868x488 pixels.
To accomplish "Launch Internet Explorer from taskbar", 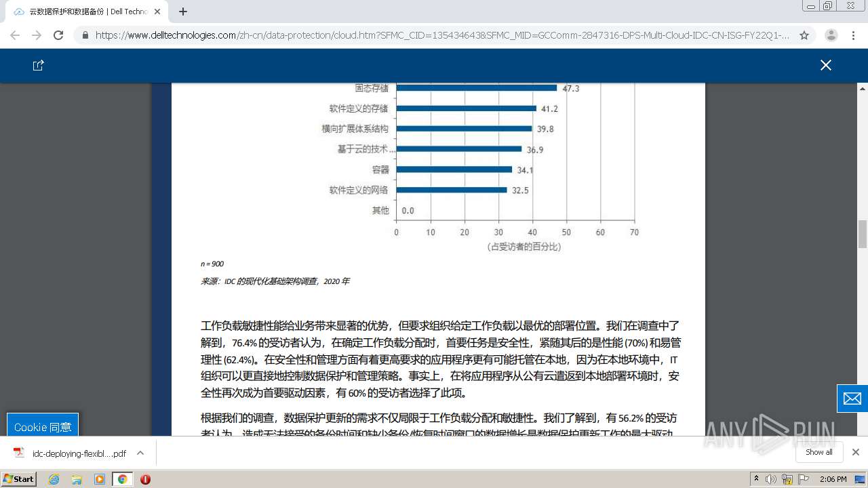I will 54,479.
